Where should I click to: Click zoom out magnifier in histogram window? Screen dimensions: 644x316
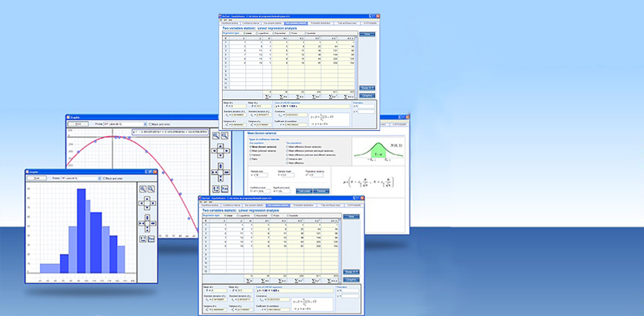151,189
